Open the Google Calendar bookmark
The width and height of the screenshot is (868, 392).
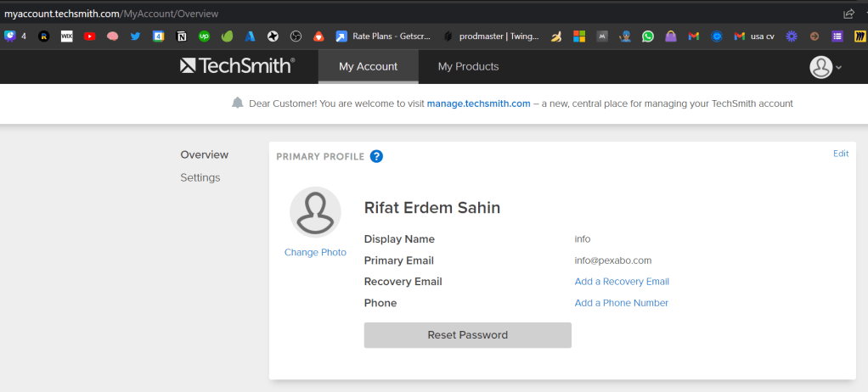coord(158,36)
